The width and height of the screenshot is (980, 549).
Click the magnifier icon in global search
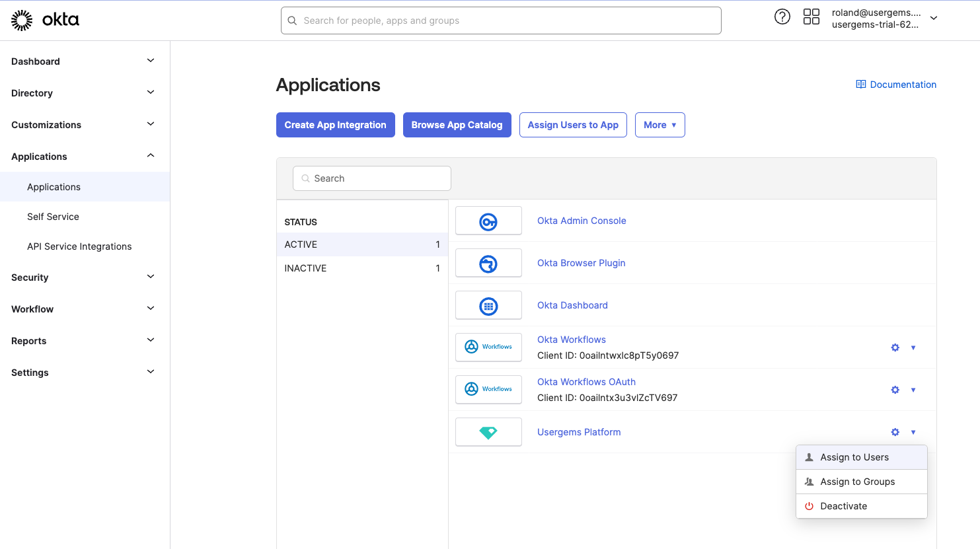pyautogui.click(x=292, y=20)
